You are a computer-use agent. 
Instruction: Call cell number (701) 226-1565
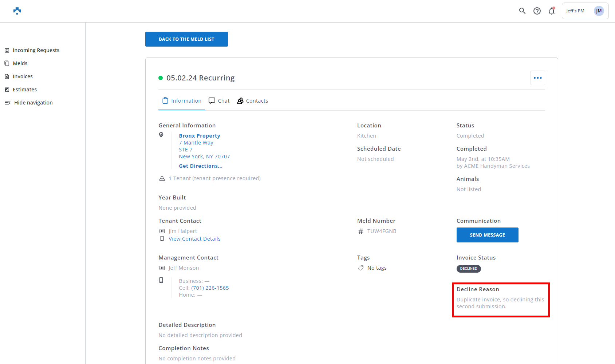click(210, 288)
